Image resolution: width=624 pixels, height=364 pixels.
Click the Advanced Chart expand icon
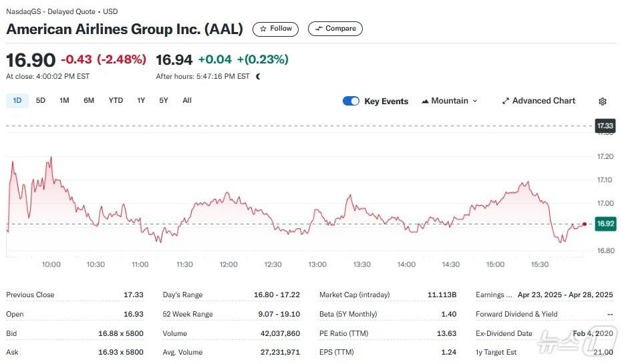point(506,102)
